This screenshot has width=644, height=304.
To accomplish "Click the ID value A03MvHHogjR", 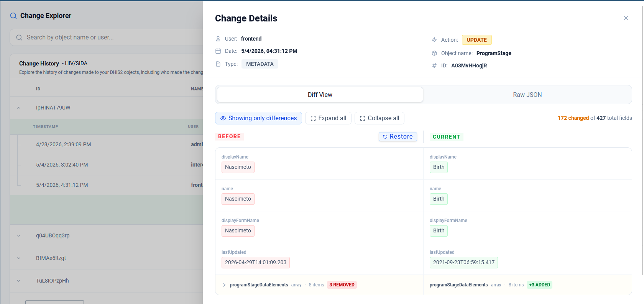I will point(469,65).
